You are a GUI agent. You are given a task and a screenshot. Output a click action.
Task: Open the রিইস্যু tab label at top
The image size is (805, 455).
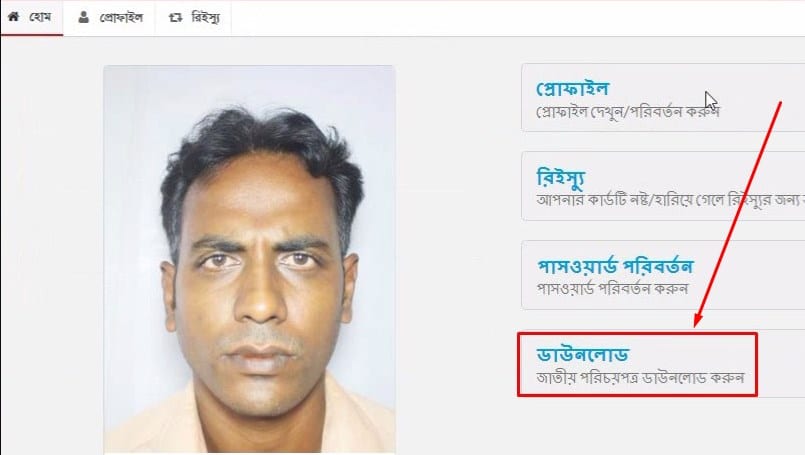point(205,18)
